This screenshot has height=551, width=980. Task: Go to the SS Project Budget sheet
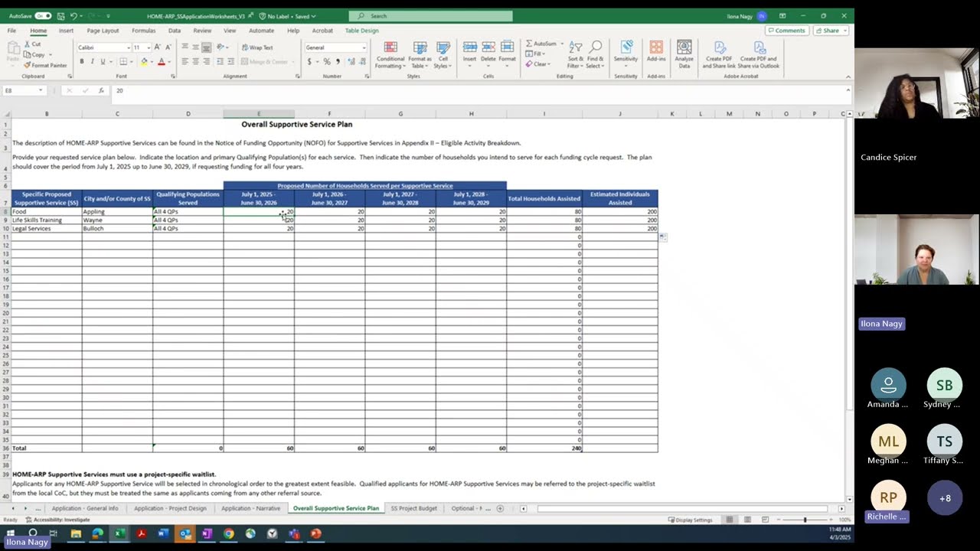(413, 508)
